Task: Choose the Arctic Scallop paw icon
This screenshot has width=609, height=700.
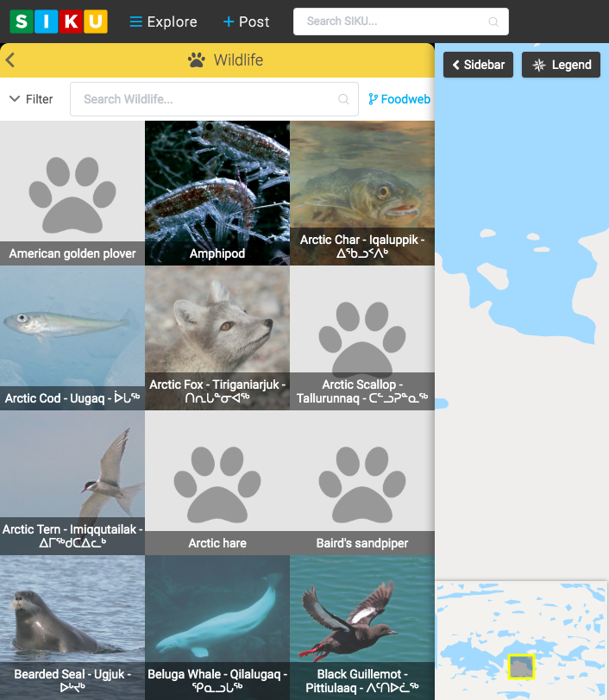Action: pos(362,334)
